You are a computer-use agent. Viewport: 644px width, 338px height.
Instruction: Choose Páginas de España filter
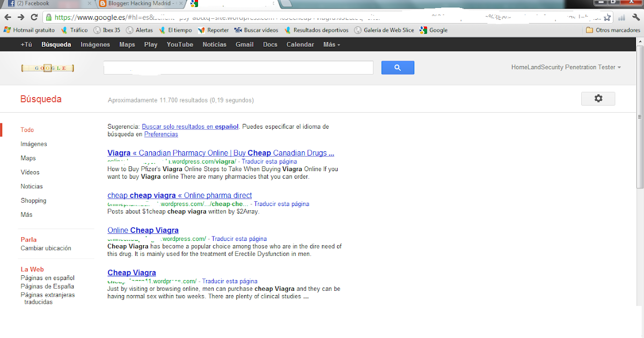(47, 286)
